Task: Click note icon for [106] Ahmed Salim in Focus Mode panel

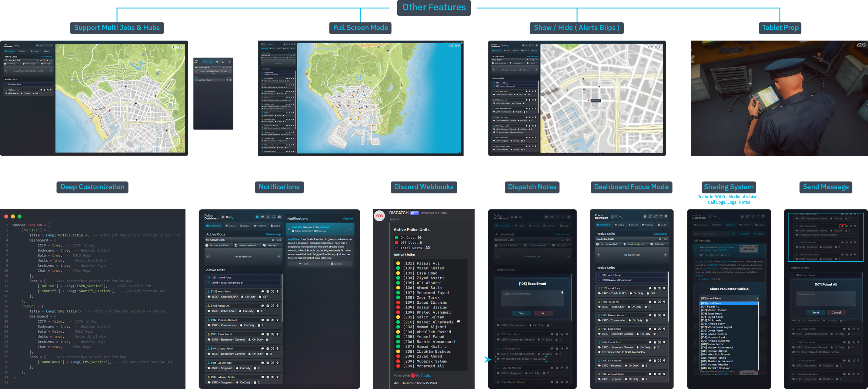Action: (655, 374)
